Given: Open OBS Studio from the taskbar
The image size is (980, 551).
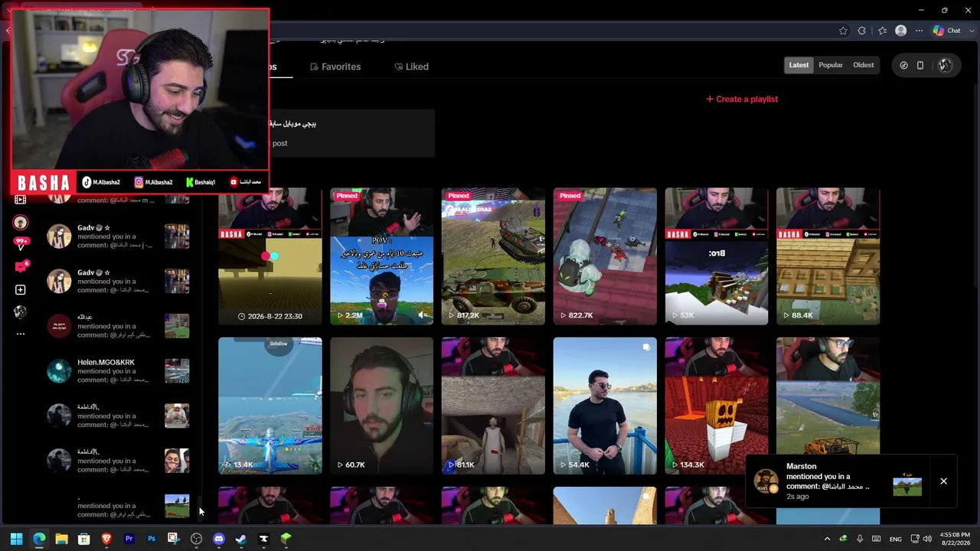Looking at the screenshot, I should coord(196,539).
